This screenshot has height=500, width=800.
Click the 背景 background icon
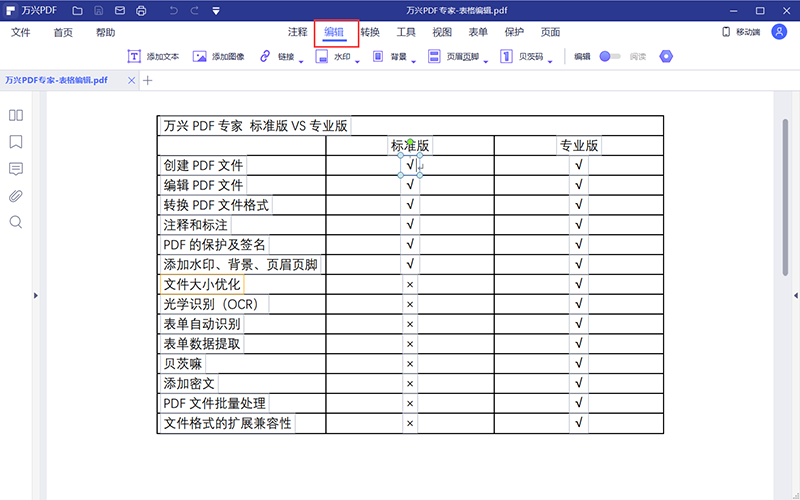[x=378, y=56]
